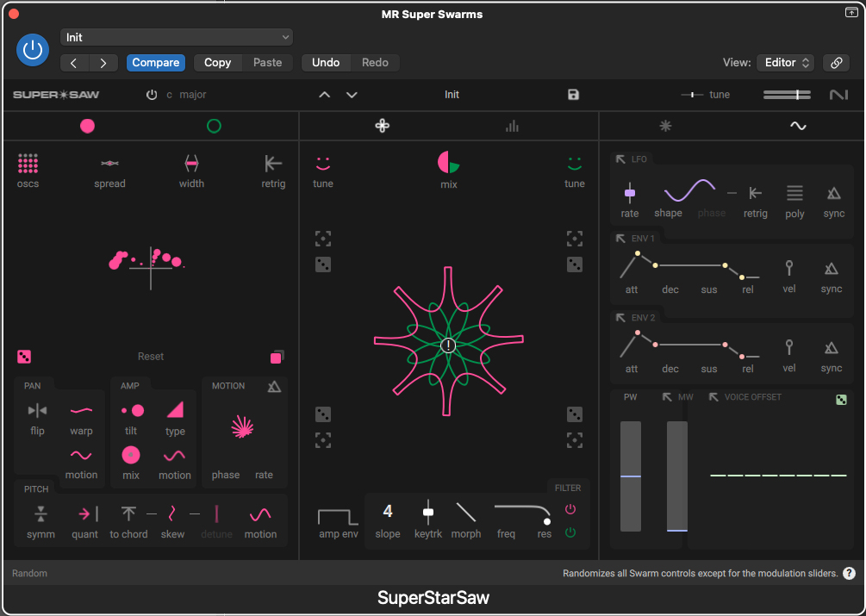This screenshot has height=616, width=866.
Task: Switch to the flower visualizer tab
Action: click(383, 127)
